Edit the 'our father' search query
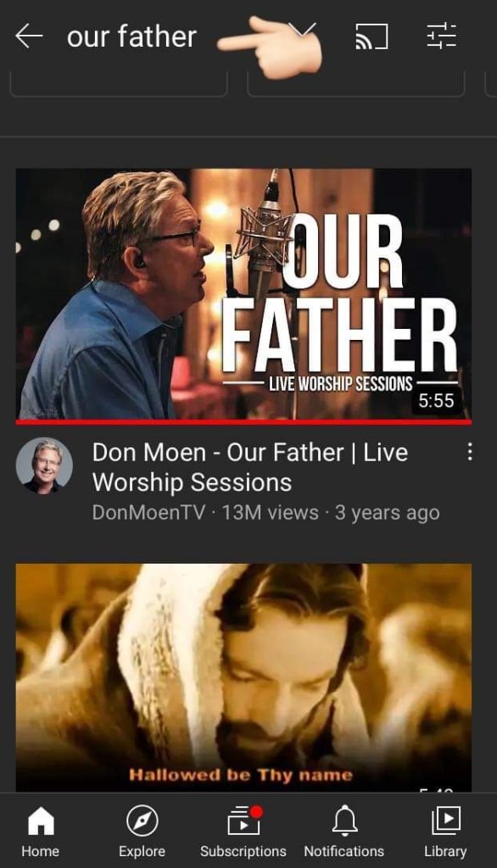The width and height of the screenshot is (497, 868). coord(131,36)
